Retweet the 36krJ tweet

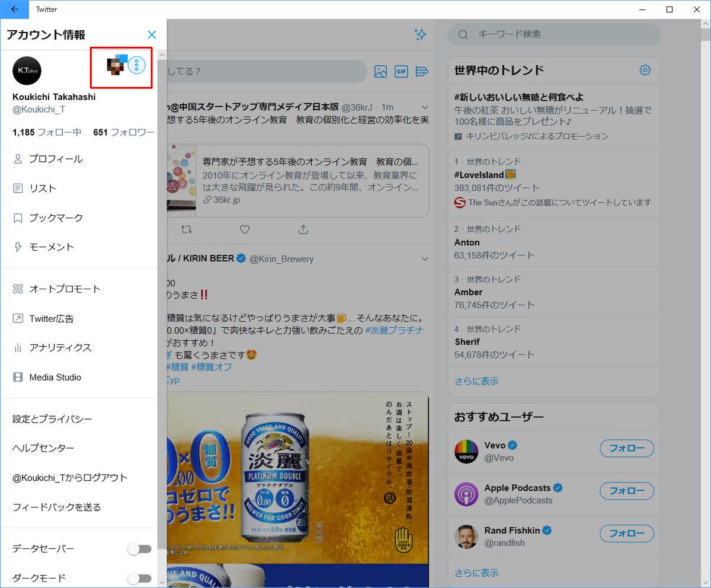(187, 229)
